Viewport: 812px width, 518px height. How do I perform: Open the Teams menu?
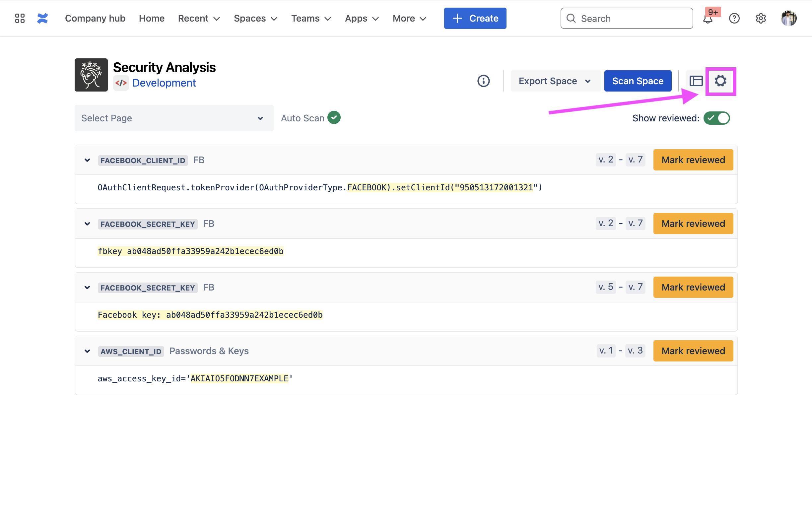(311, 18)
